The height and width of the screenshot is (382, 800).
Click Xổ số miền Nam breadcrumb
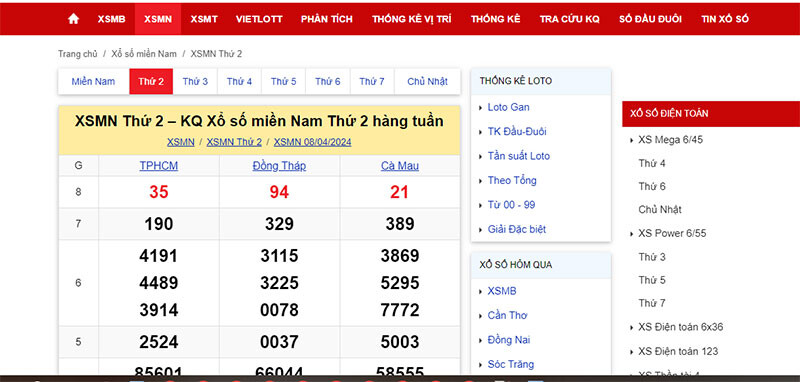tap(144, 54)
